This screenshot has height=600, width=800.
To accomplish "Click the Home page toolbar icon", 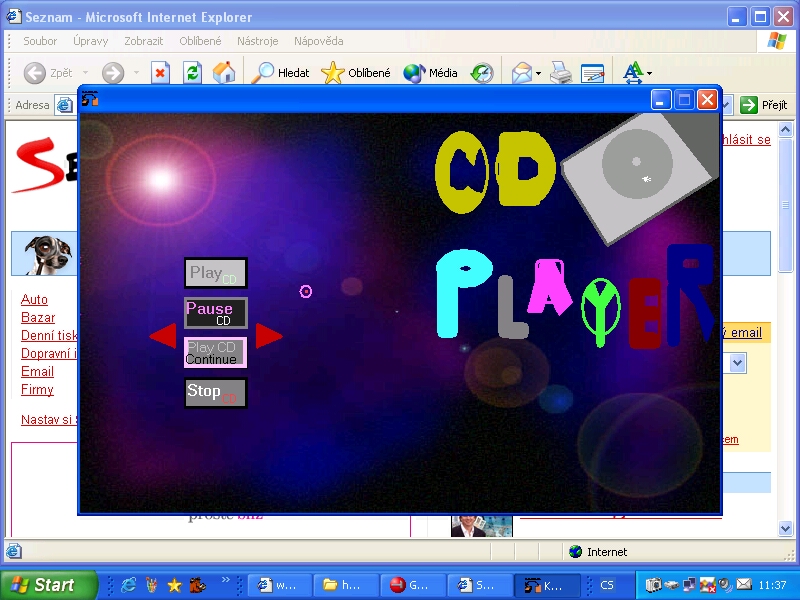I will click(224, 73).
